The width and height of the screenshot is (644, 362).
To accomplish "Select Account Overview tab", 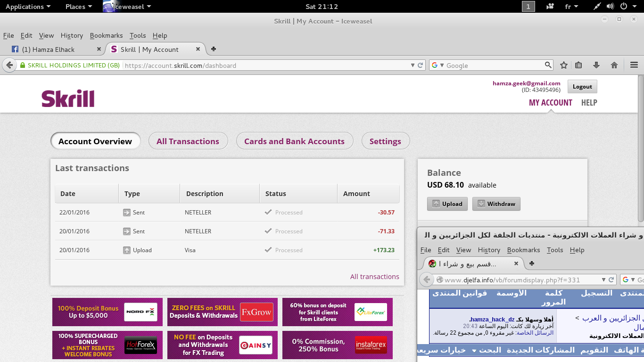I will [95, 141].
